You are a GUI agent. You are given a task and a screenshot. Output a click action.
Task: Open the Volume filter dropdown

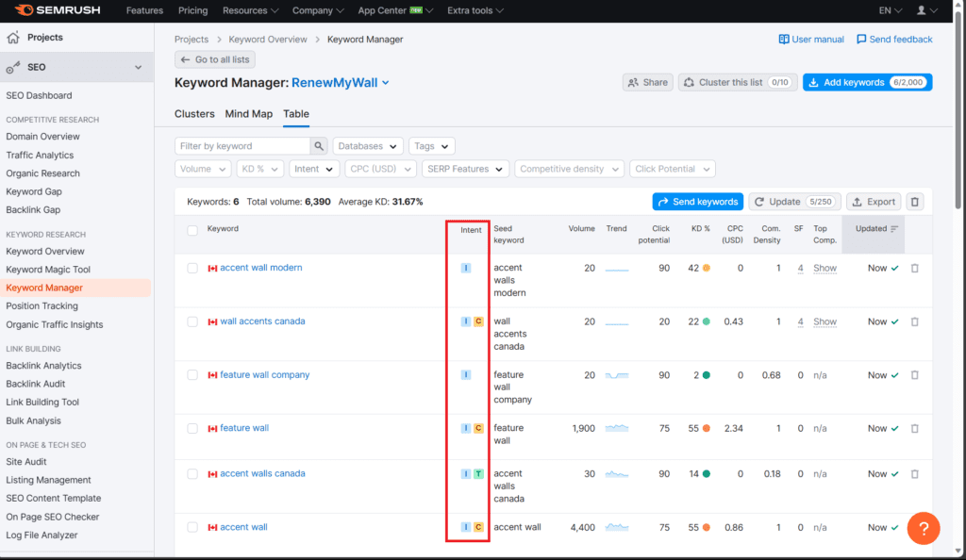tap(203, 169)
